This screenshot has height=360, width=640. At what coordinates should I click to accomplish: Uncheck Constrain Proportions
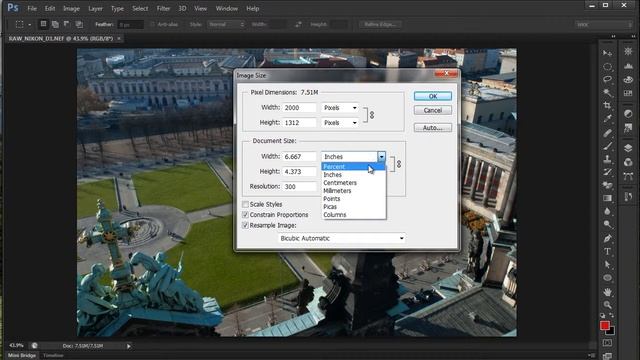click(245, 215)
